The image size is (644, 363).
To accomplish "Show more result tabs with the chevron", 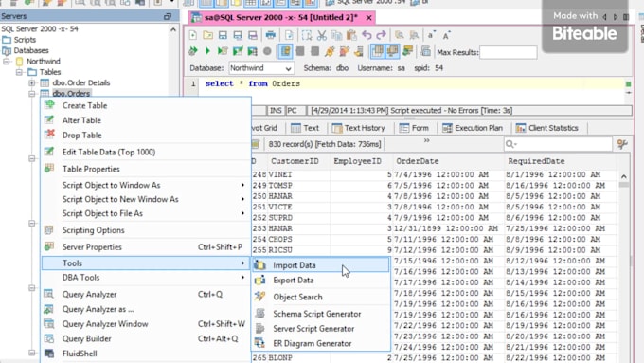I will click(x=427, y=140).
